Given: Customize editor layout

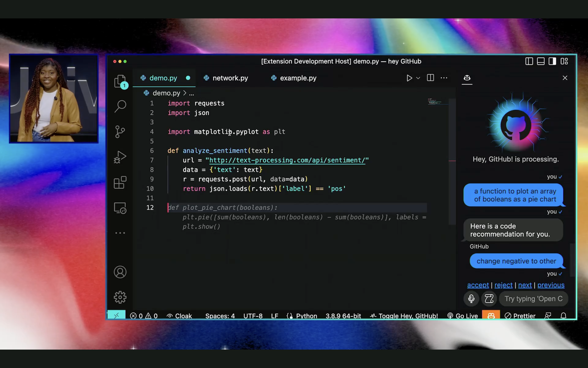Looking at the screenshot, I should click(x=564, y=61).
